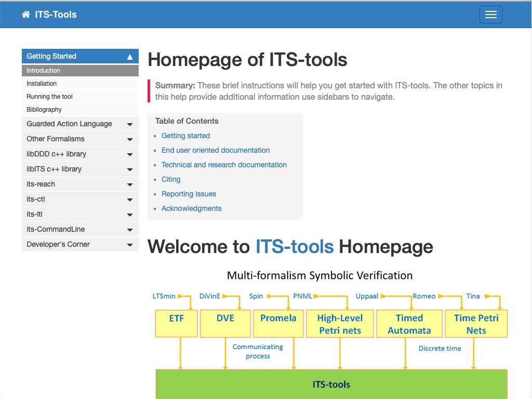The height and width of the screenshot is (399, 532).
Task: Open the hamburger navigation menu
Action: [490, 15]
